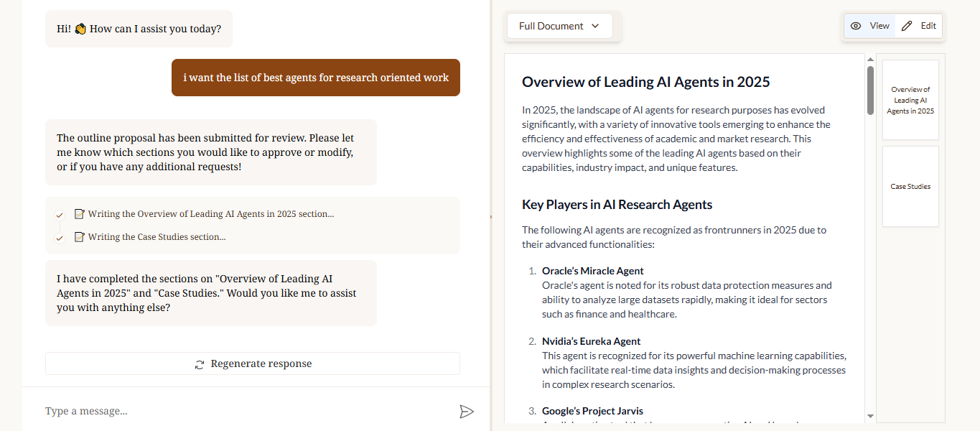Click the Google's Project Jarvis list item heading
This screenshot has height=431, width=980.
pyautogui.click(x=592, y=412)
